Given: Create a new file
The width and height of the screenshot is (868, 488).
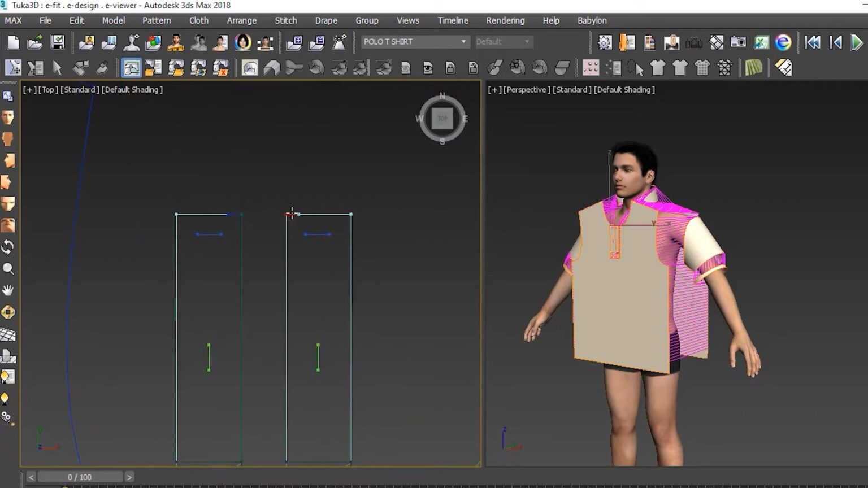Looking at the screenshot, I should pos(13,42).
